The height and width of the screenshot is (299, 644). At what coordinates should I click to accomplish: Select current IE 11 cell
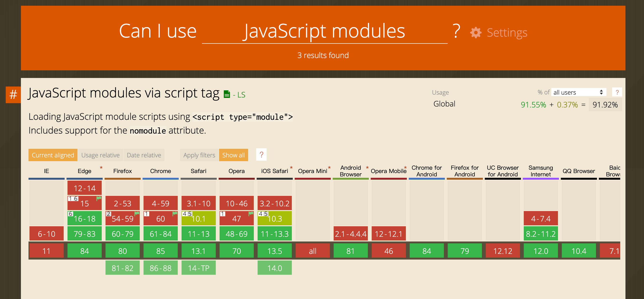[x=47, y=251]
